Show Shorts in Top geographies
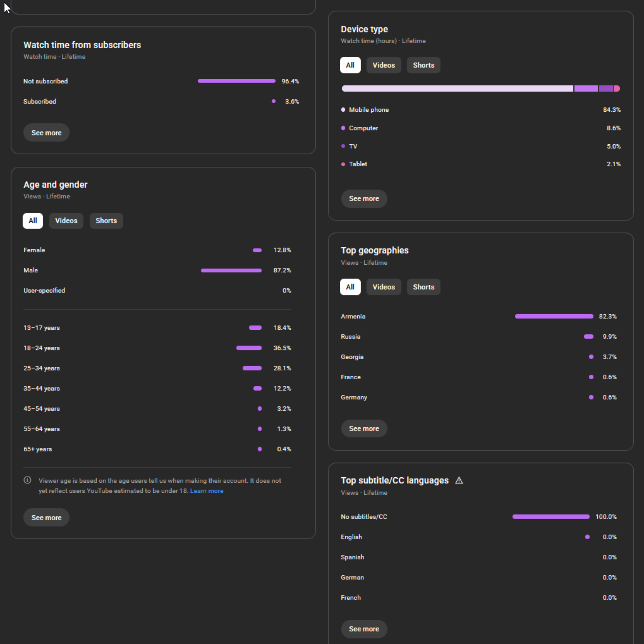 423,287
